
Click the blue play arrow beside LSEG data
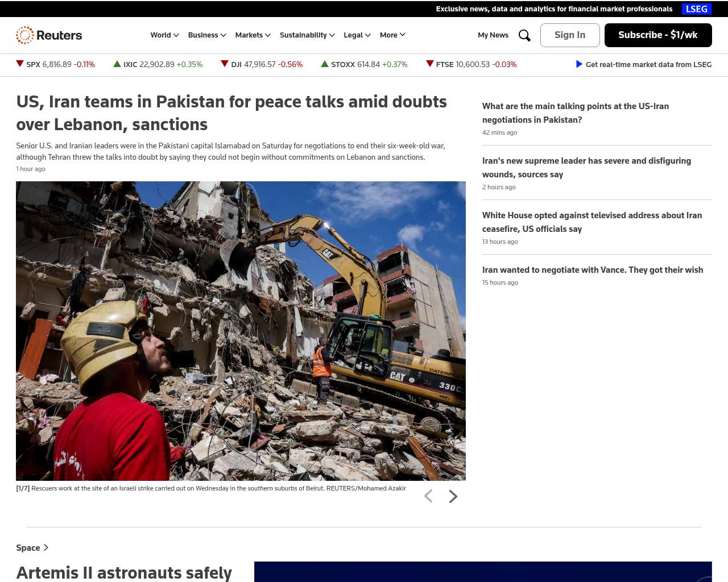point(579,64)
